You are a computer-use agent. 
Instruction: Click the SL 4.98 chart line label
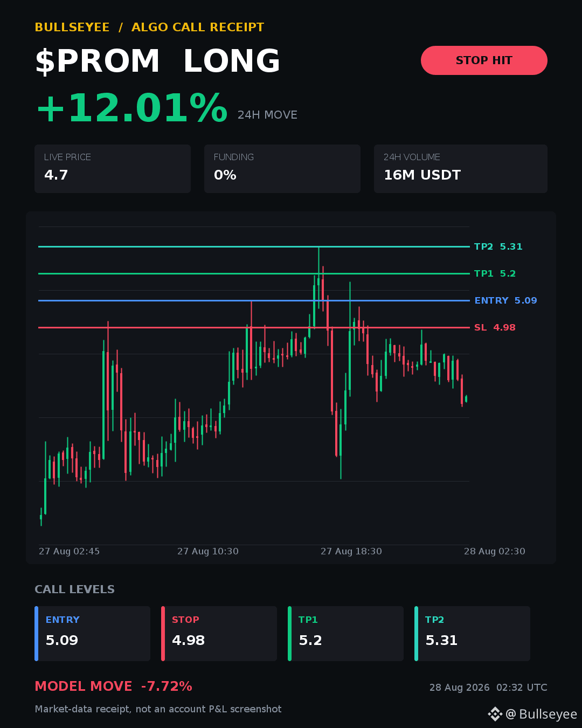495,327
